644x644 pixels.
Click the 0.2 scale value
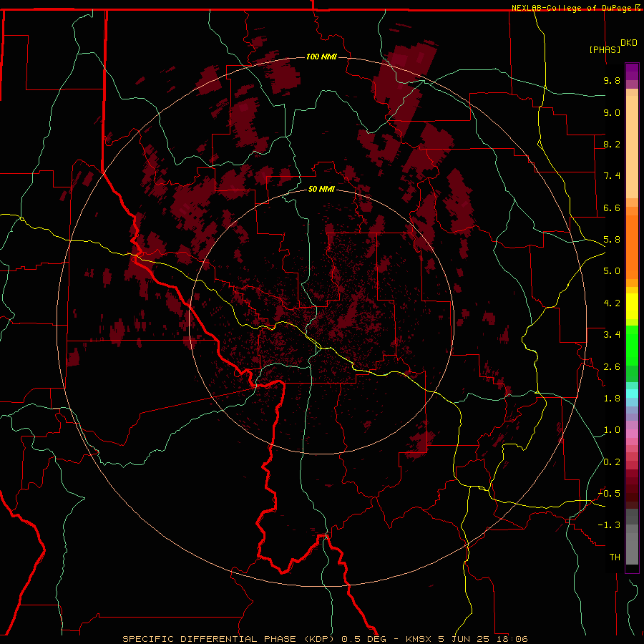coord(612,462)
